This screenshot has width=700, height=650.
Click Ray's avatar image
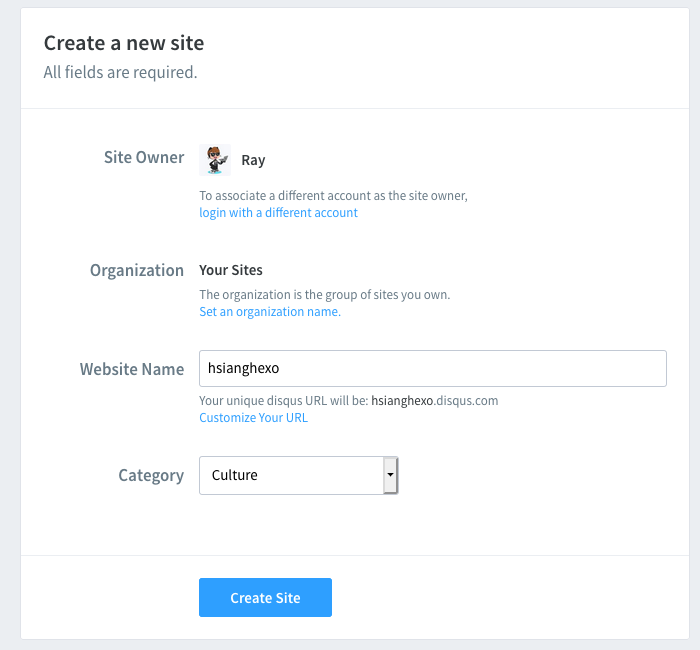(215, 160)
